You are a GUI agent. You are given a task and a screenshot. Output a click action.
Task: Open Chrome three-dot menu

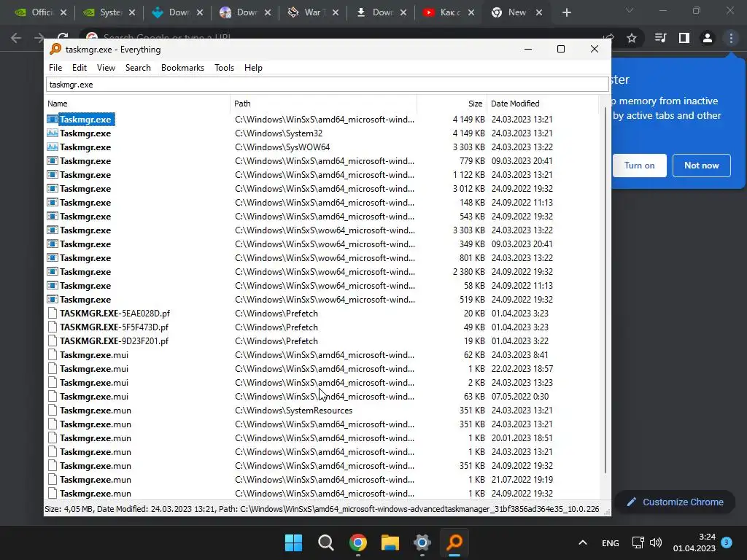coord(731,38)
